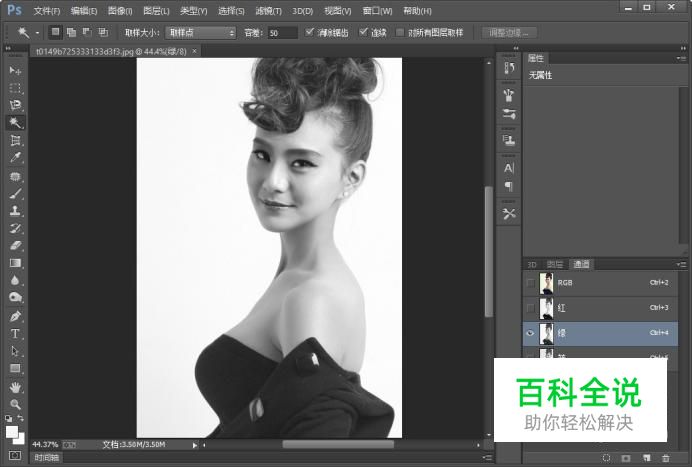Select the Hand tool

click(x=15, y=387)
